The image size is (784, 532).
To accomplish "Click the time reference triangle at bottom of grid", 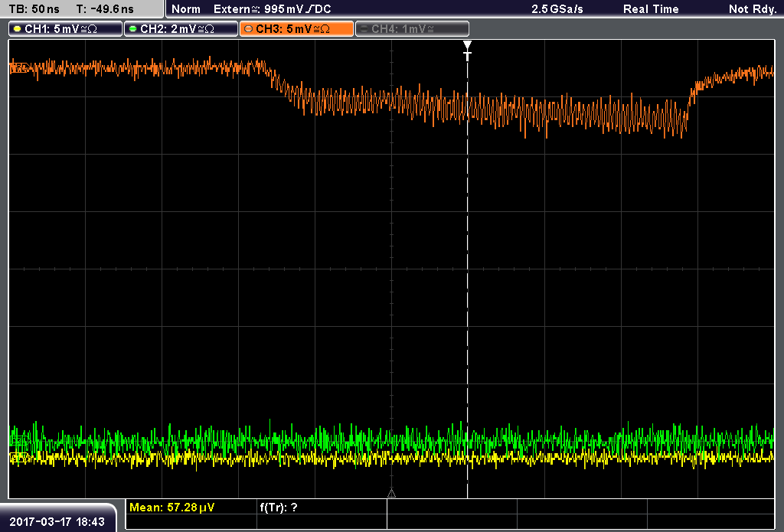I will [391, 494].
